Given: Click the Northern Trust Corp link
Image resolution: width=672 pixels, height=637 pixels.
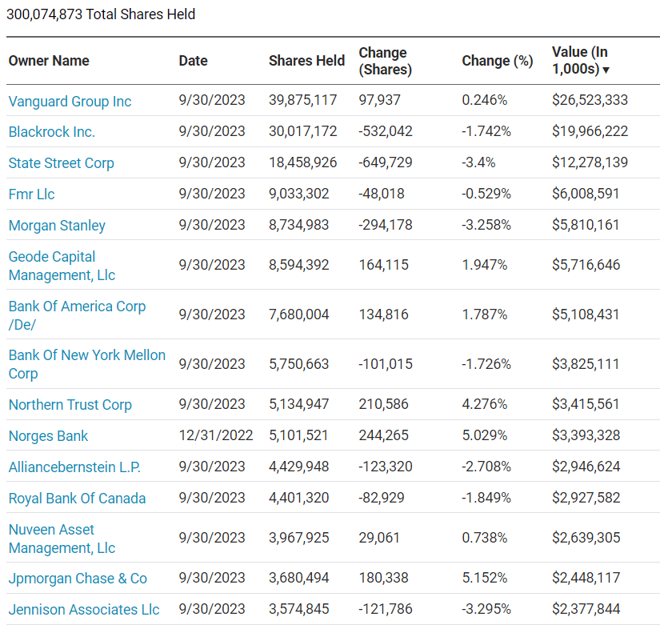Looking at the screenshot, I should click(70, 405).
